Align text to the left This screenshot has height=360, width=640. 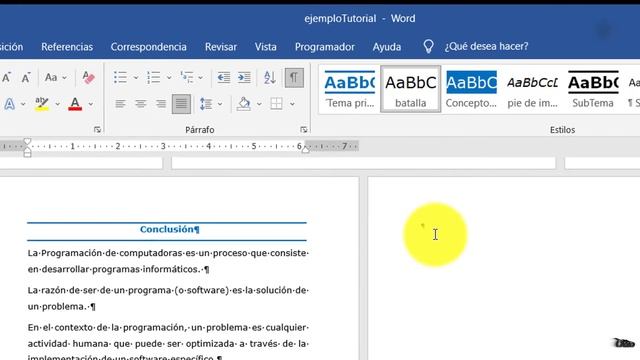coord(120,104)
